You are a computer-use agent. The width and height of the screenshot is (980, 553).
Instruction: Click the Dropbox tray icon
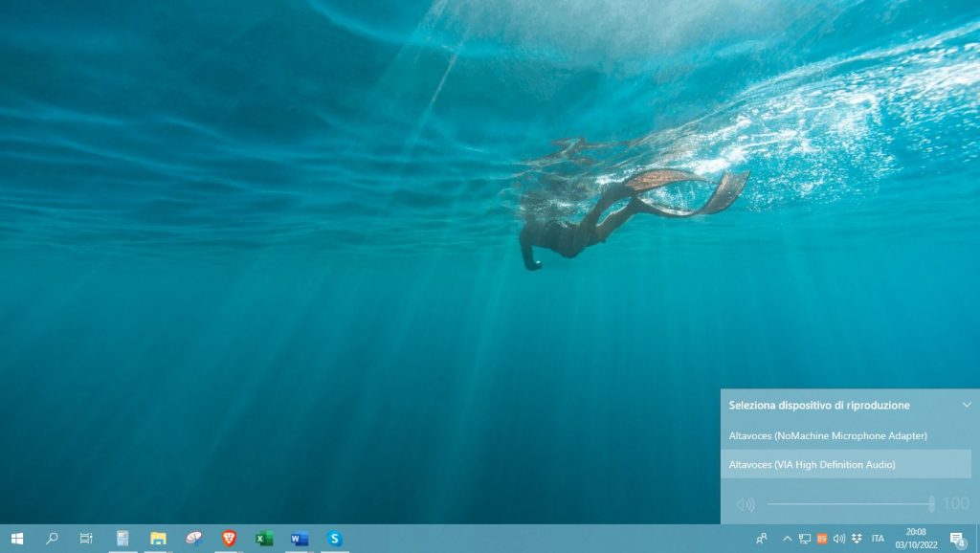pos(857,539)
